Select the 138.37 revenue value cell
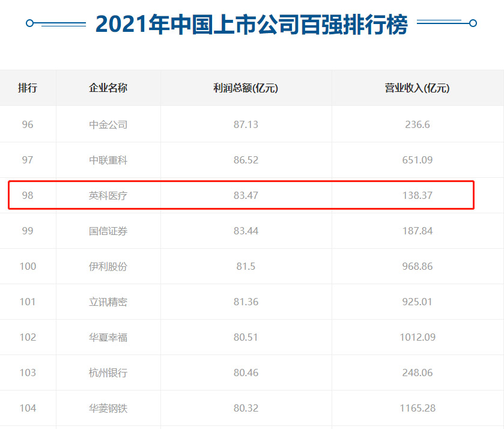Viewport: 504px width, 429px height. click(417, 195)
